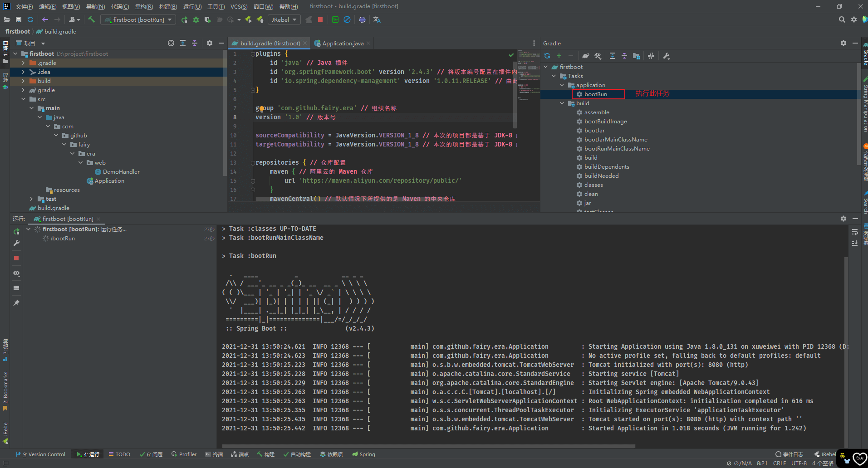The width and height of the screenshot is (868, 468).
Task: Collapse the build task group in Gradle
Action: pyautogui.click(x=562, y=103)
